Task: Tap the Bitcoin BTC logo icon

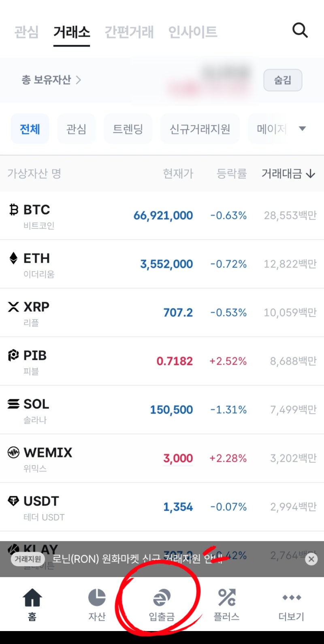Action: 14,210
